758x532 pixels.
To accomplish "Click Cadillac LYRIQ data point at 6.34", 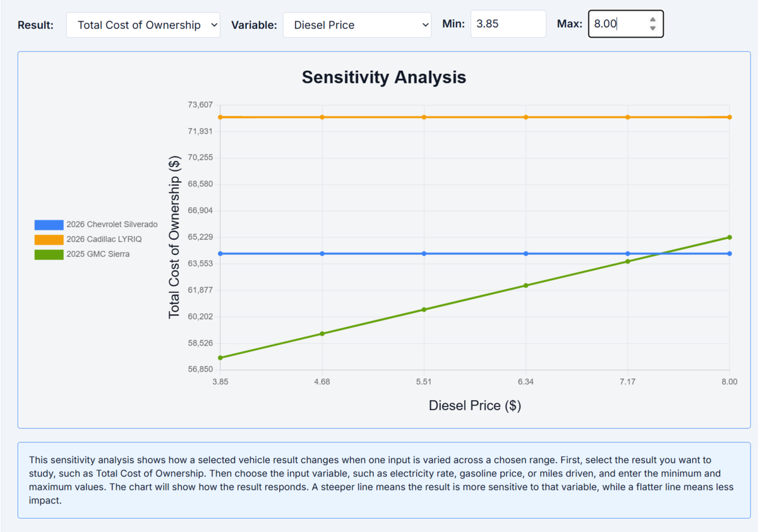I will [x=526, y=117].
